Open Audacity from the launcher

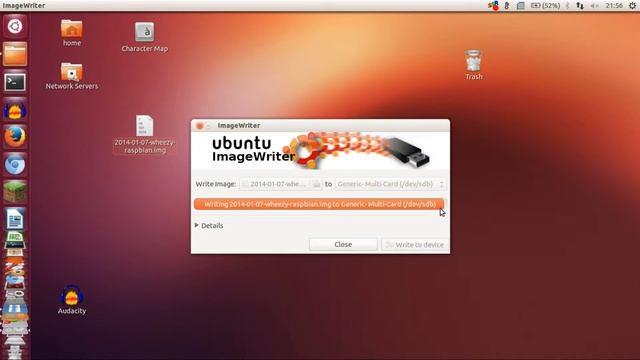15,110
